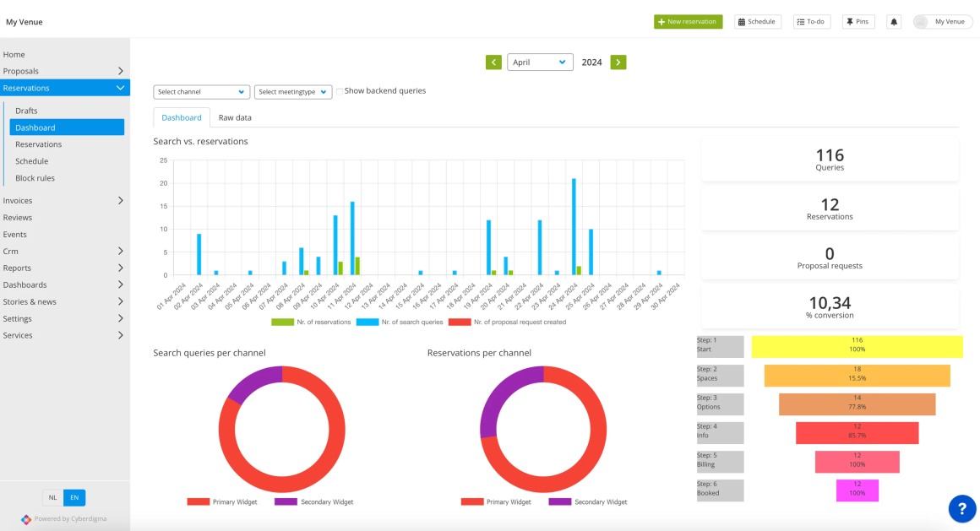Open the To-do list icon
Screen dimensions: 980x531
click(810, 21)
